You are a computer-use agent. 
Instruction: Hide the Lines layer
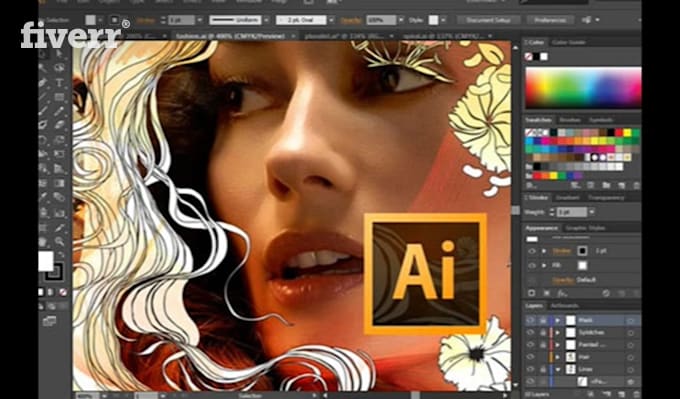(x=531, y=369)
